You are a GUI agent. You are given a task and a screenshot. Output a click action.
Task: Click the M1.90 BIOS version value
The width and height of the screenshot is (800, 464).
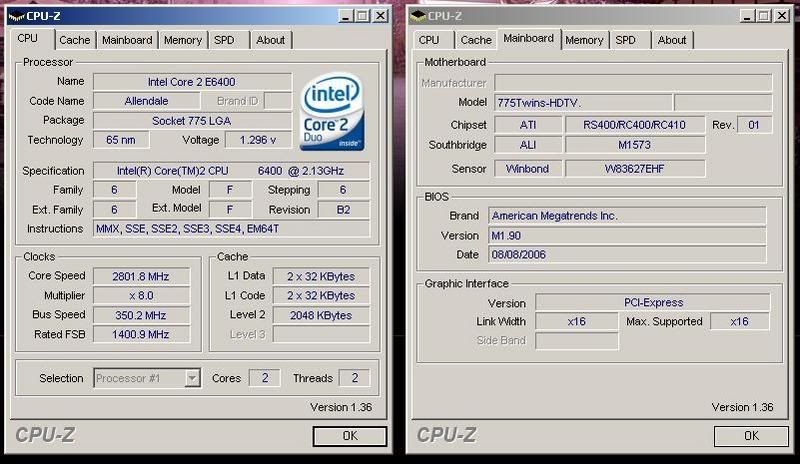pos(627,235)
